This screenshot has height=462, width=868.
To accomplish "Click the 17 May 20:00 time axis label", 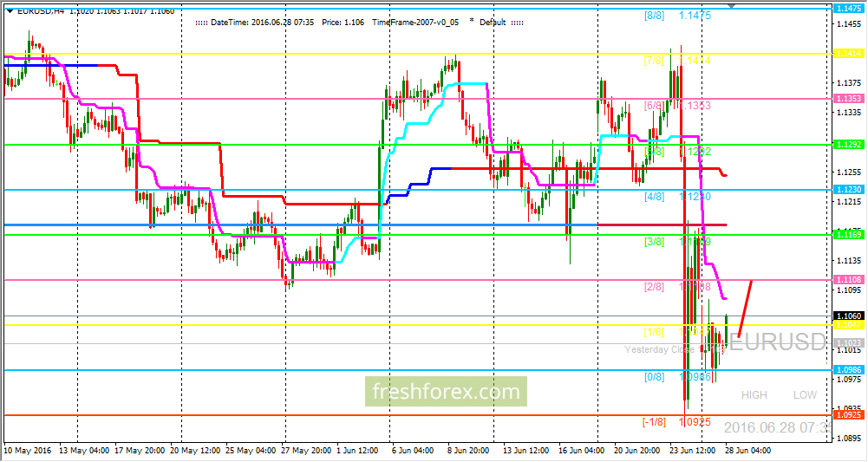I will coord(139,451).
